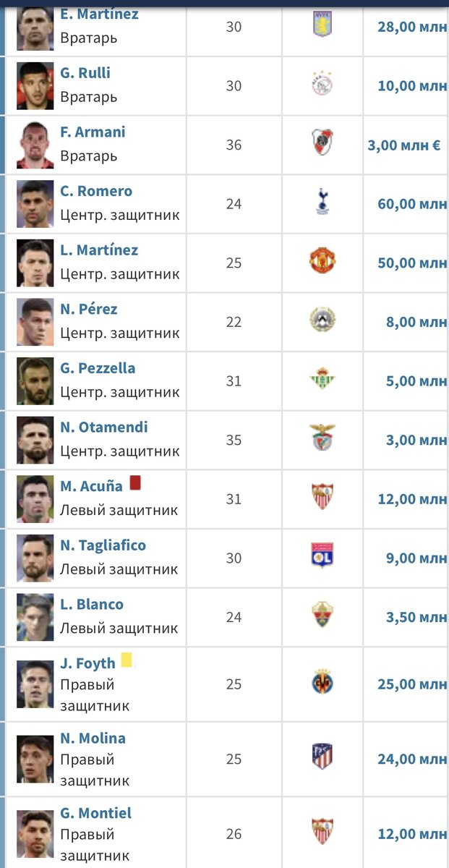Click the red card icon next to Acuña
Screen dimensions: 449x868
pyautogui.click(x=134, y=483)
